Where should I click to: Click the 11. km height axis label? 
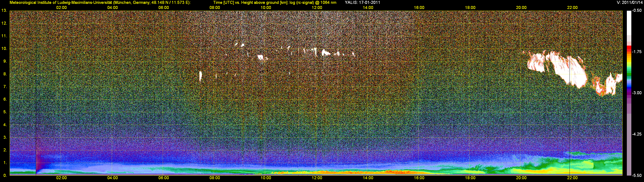(x=4, y=36)
